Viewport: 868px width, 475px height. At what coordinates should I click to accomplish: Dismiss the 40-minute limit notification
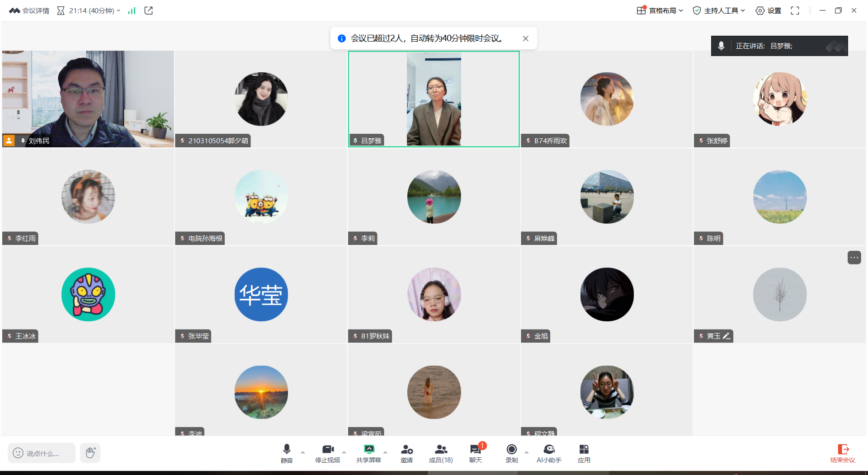coord(525,38)
